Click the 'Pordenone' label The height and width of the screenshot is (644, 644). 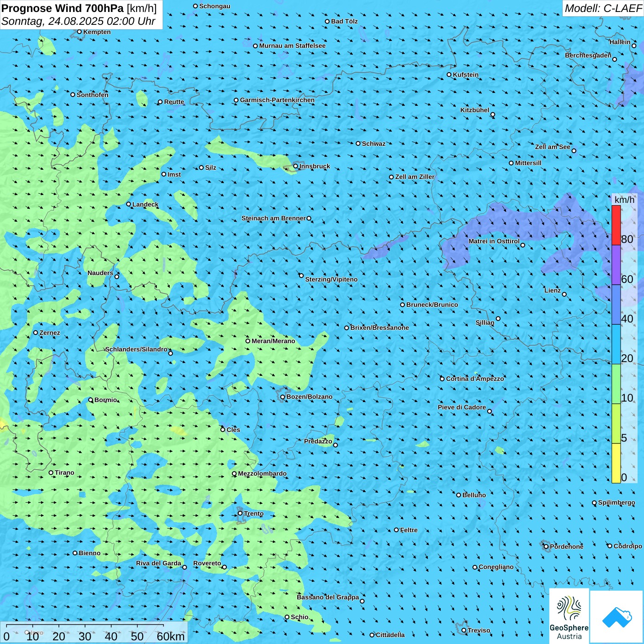click(x=567, y=546)
